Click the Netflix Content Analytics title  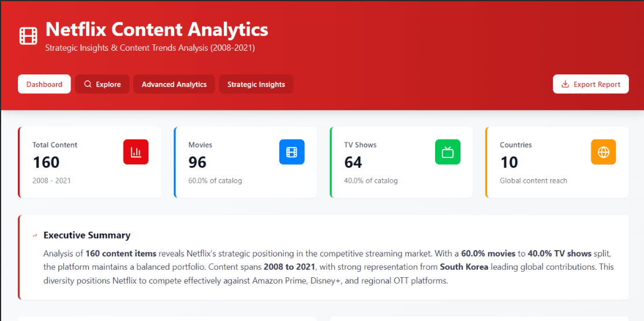[x=156, y=29]
